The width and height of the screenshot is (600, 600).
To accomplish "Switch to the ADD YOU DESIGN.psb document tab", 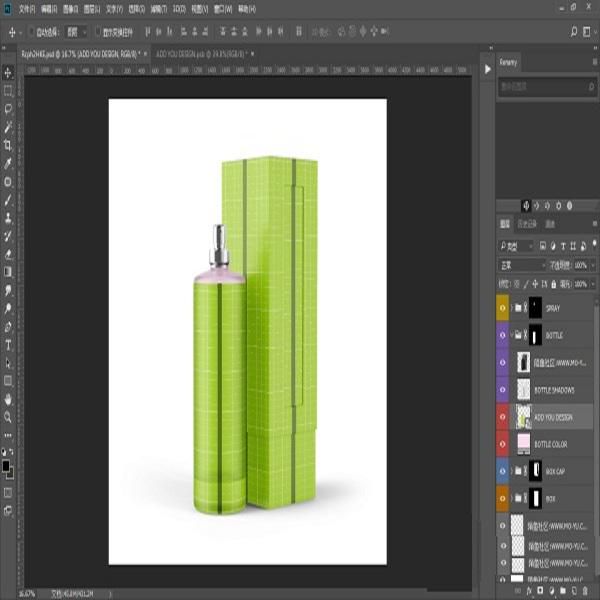I will pyautogui.click(x=201, y=54).
